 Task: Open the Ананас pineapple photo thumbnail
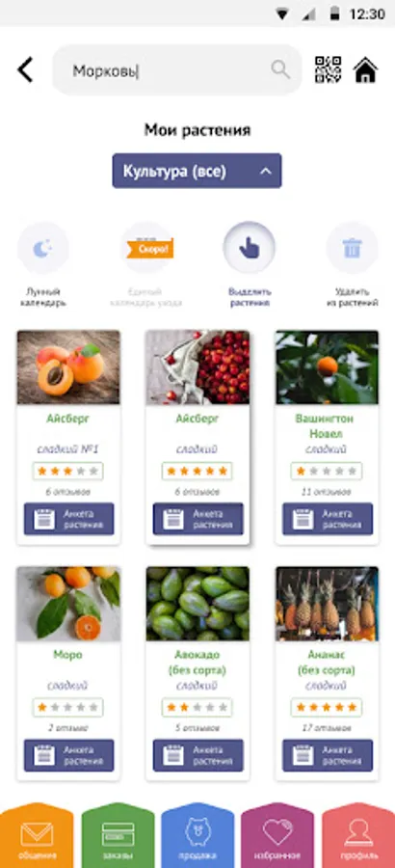pos(327,604)
